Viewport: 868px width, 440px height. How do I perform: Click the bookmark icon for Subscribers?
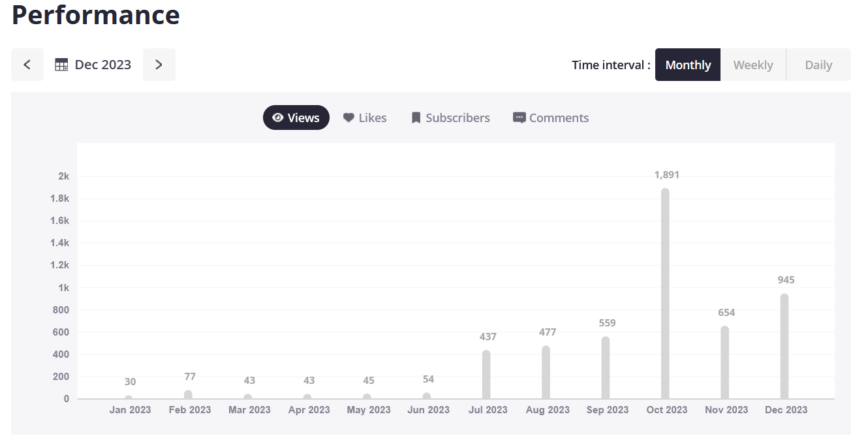pyautogui.click(x=416, y=118)
